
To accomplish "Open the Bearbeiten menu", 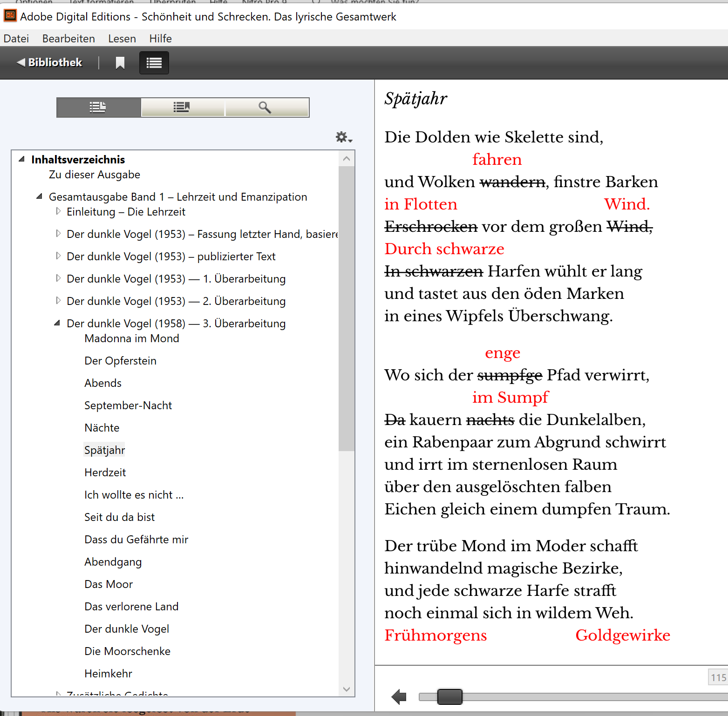I will click(x=68, y=39).
